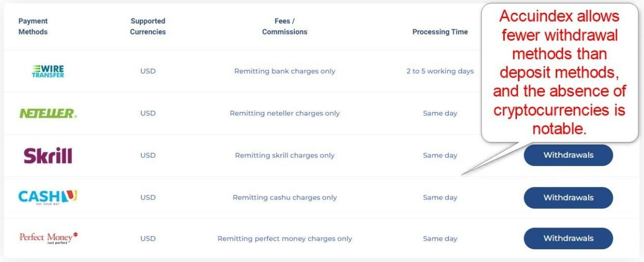Open the CashU payment logo
Image resolution: width=644 pixels, height=262 pixels.
click(48, 197)
